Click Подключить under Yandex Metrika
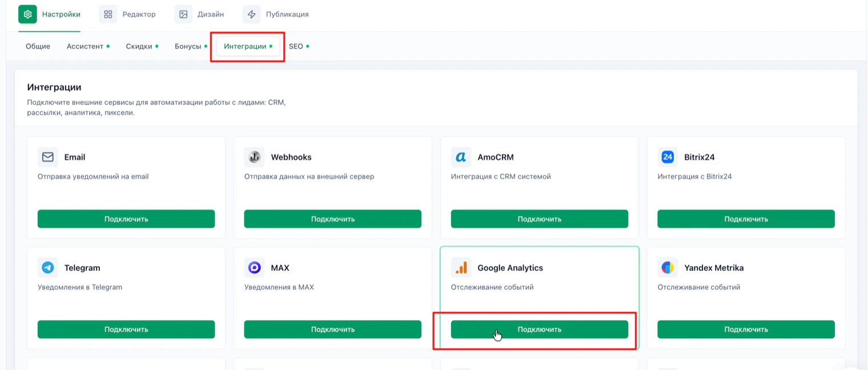Viewport: 868px width, 370px height. click(x=746, y=329)
